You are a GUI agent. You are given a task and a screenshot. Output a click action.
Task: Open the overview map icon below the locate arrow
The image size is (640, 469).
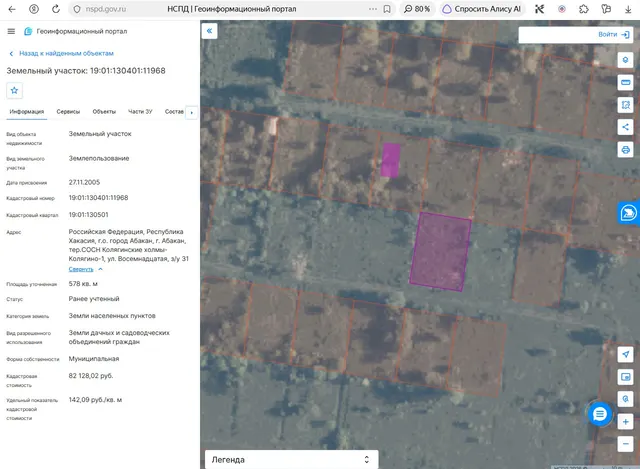point(625,377)
